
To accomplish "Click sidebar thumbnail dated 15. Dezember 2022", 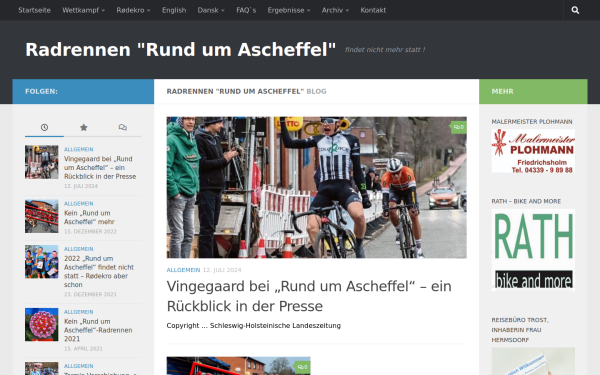I will (42, 216).
